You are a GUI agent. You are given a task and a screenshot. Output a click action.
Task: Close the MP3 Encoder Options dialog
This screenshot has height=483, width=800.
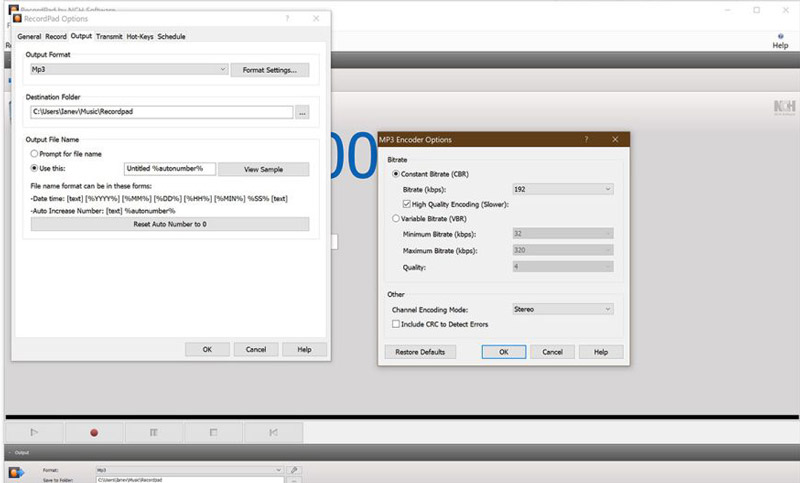pos(615,139)
